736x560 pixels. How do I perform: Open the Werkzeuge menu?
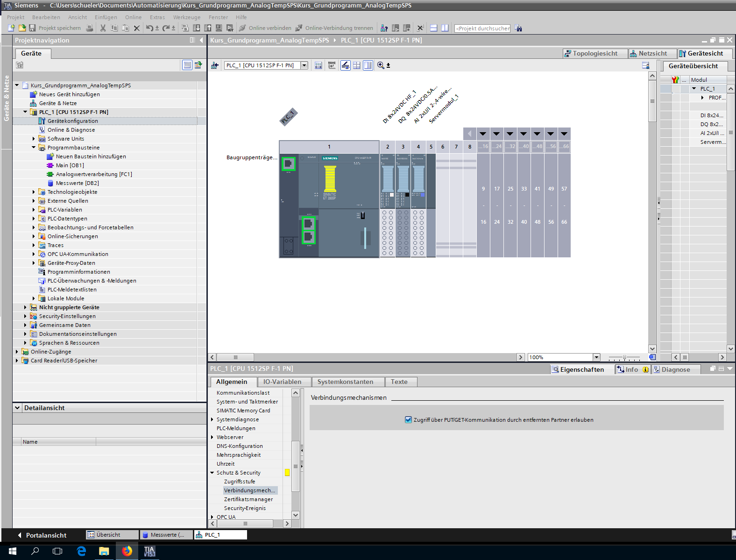click(x=186, y=17)
